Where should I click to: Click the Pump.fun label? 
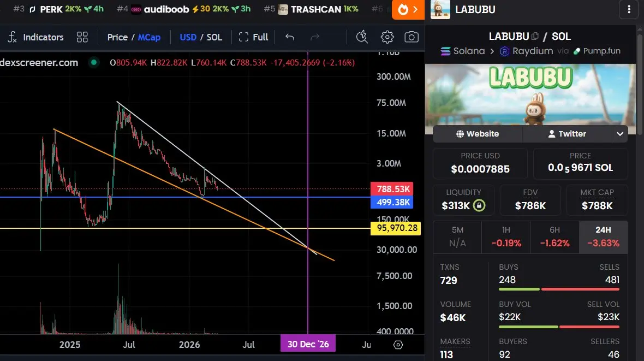pos(597,51)
